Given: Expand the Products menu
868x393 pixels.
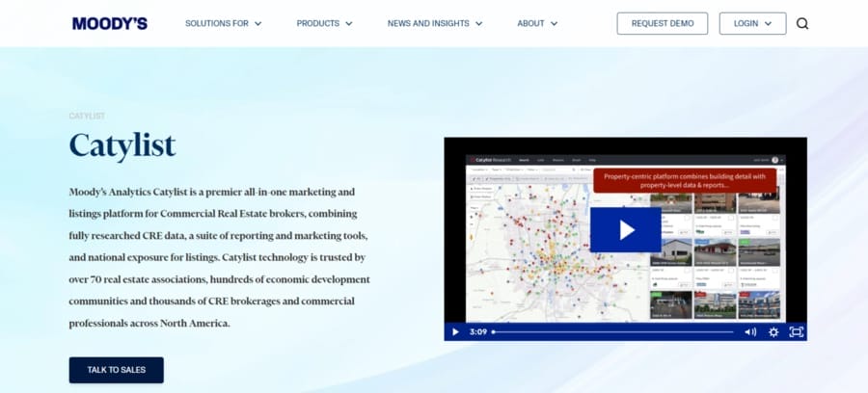Looking at the screenshot, I should point(324,23).
